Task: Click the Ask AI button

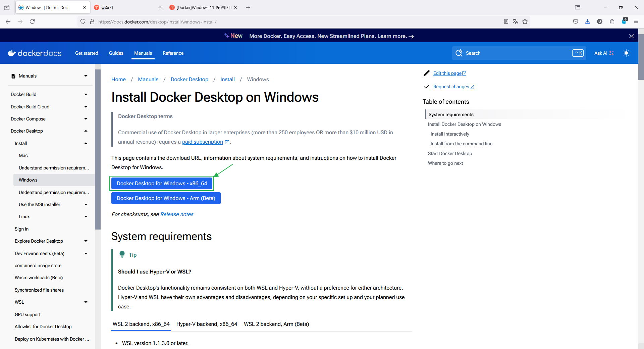Action: coord(604,53)
